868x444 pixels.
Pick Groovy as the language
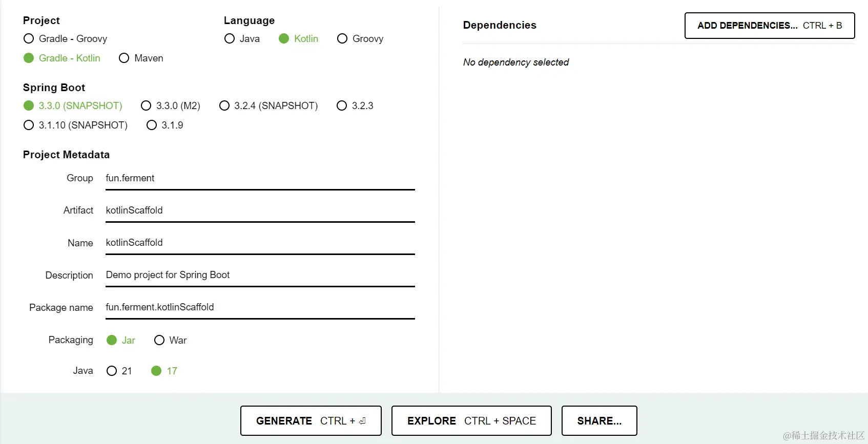[360, 39]
